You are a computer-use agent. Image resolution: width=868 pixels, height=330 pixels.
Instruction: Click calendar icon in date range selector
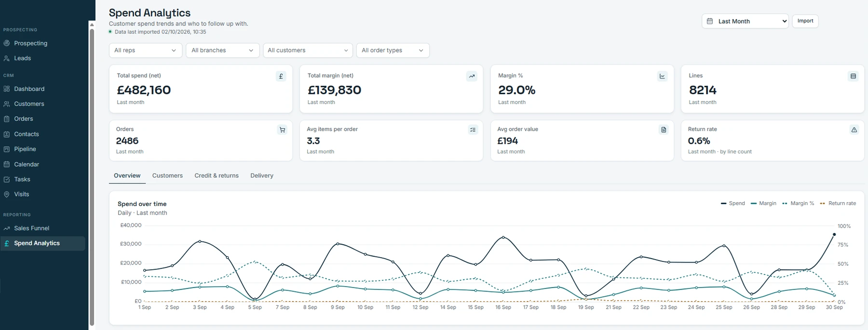coord(710,21)
